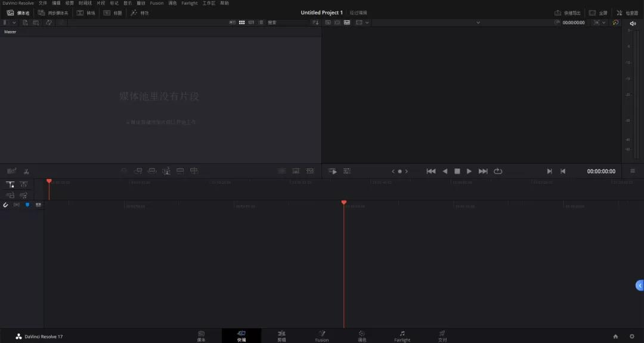Open the 媒体池 media pool panel
644x343 pixels.
pyautogui.click(x=18, y=13)
